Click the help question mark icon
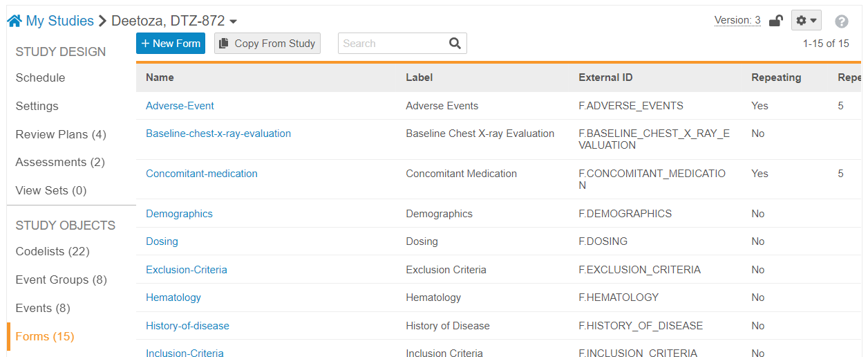Screen dimensions: 868x357 841,21
